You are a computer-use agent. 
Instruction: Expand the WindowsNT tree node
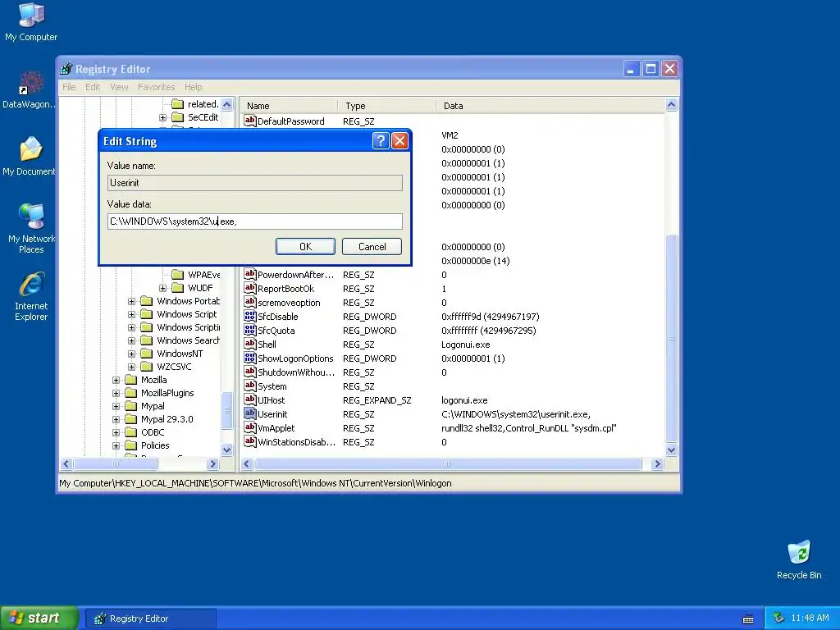131,354
